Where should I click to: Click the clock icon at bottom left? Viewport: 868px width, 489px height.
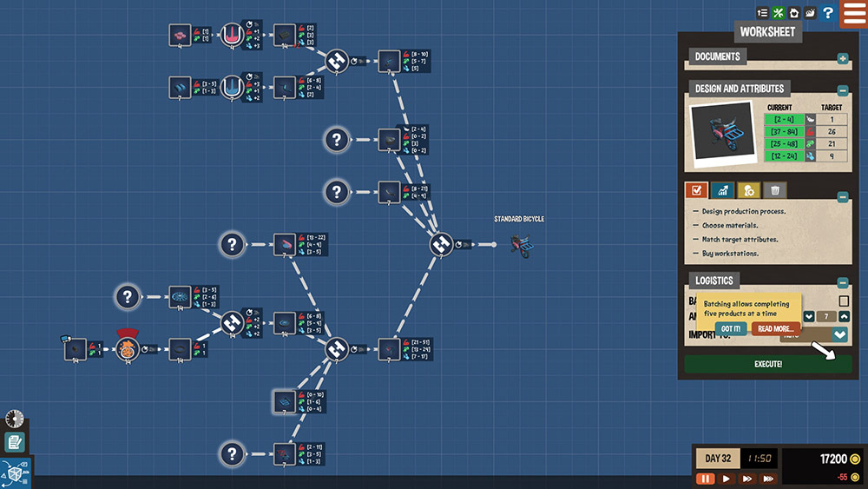[x=13, y=419]
